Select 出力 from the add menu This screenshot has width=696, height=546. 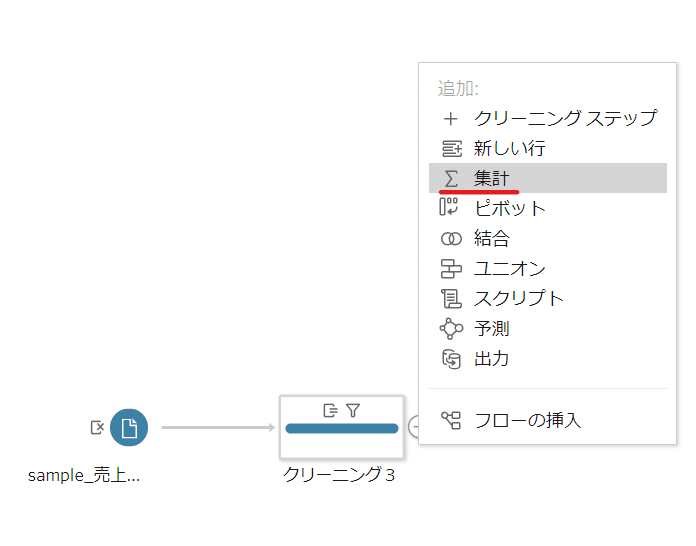pos(492,358)
